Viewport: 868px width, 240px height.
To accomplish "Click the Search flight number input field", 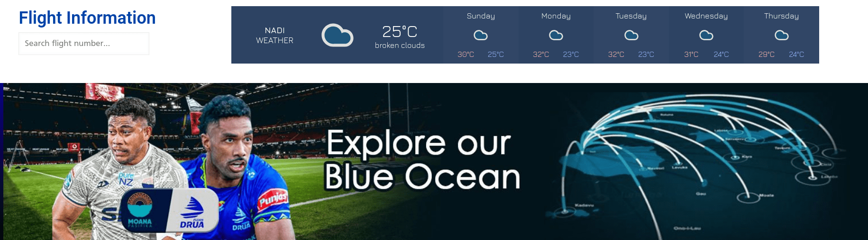I will 84,44.
